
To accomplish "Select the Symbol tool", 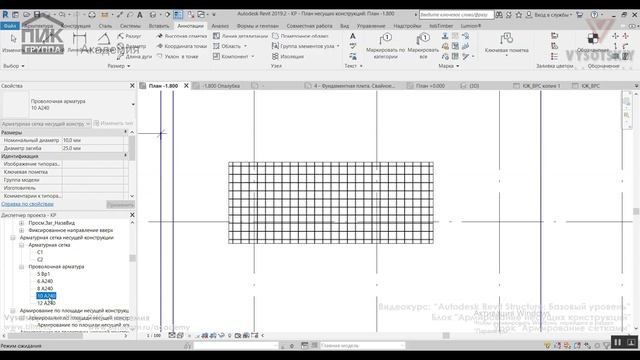I will 593,42.
